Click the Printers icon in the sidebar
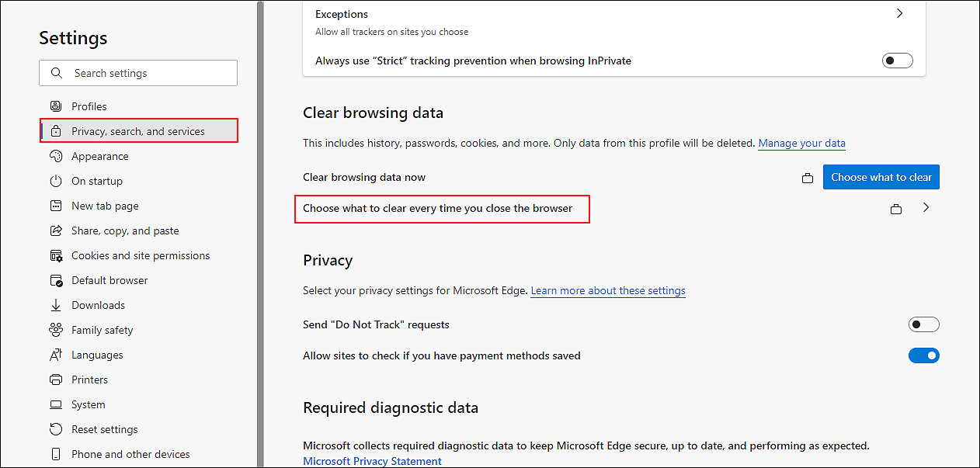Viewport: 980px width, 468px height. click(56, 380)
